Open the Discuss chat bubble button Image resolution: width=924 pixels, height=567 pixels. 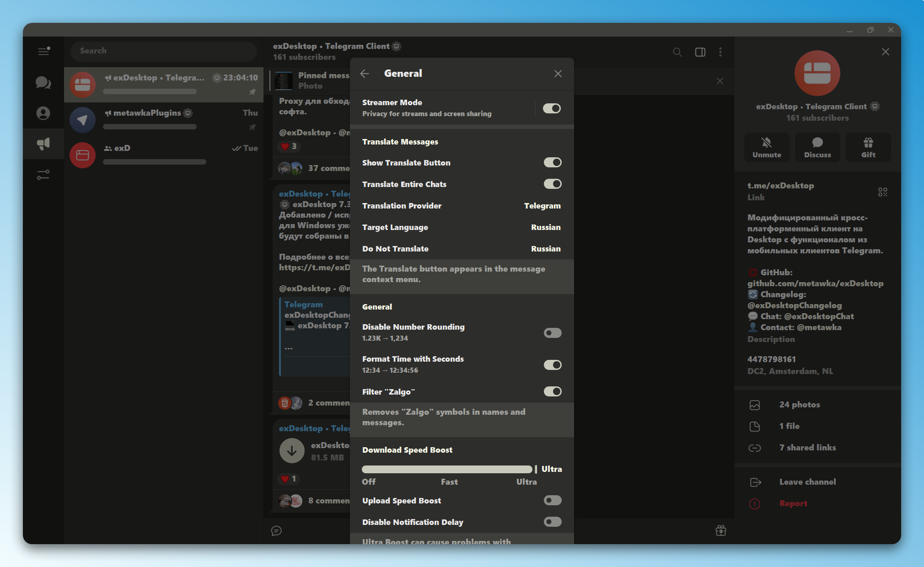click(817, 147)
